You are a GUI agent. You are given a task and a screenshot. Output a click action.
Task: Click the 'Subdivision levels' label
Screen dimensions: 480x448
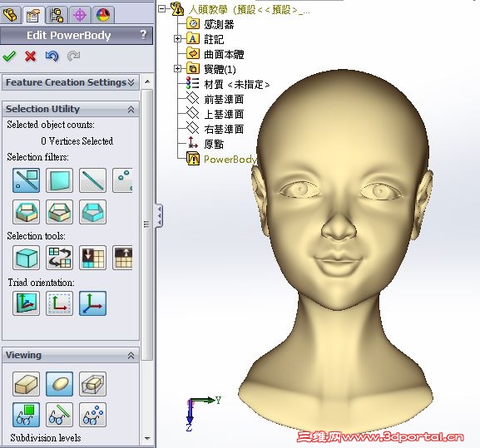pos(46,438)
